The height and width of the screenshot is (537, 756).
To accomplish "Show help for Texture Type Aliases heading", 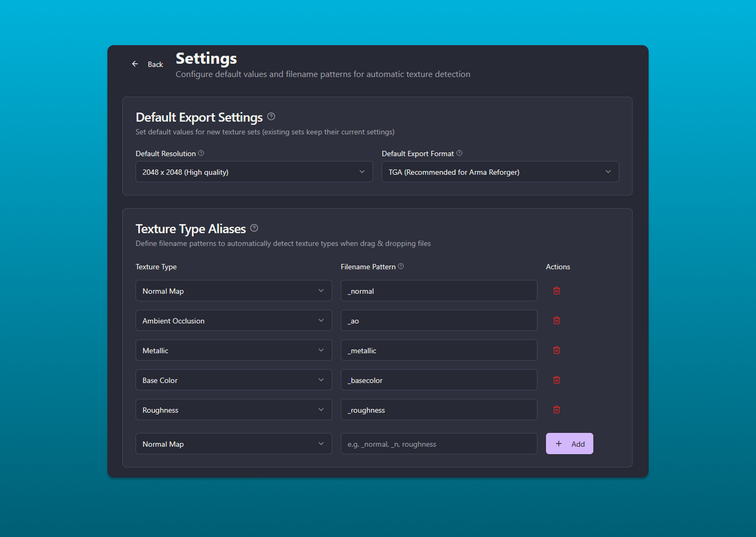I will tap(254, 228).
